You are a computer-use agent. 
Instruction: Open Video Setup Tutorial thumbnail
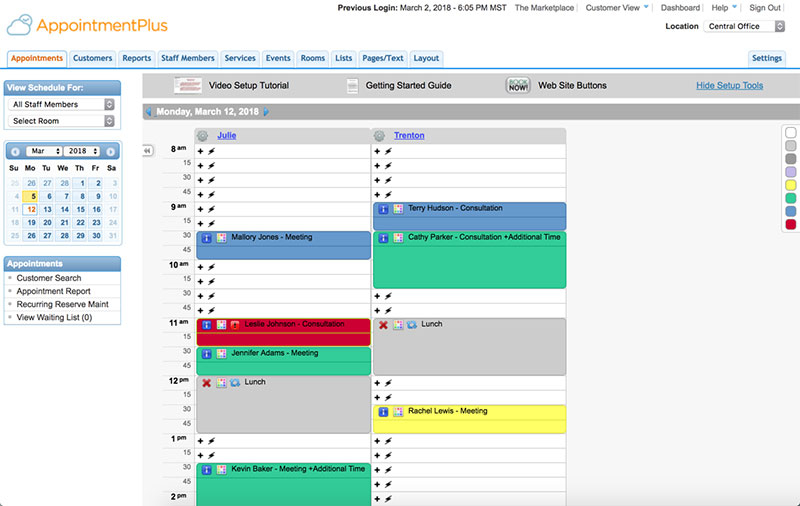[188, 85]
